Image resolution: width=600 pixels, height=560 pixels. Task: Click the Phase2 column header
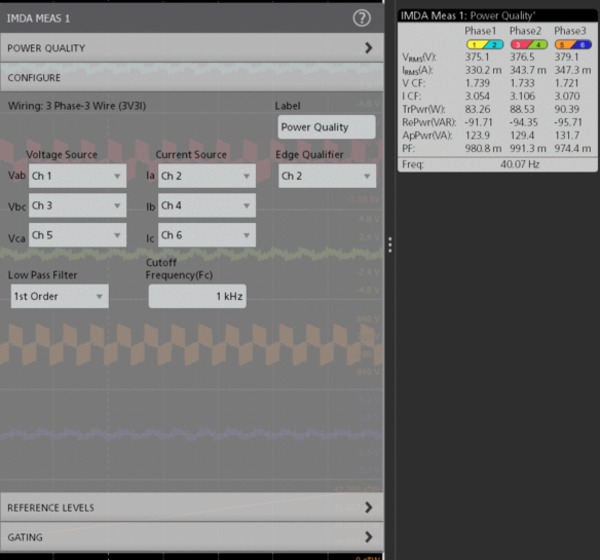pos(525,31)
